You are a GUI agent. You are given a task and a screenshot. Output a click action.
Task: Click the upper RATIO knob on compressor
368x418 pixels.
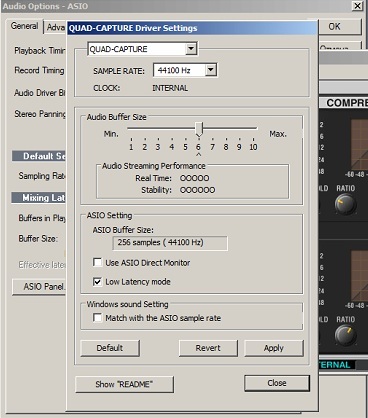point(345,205)
